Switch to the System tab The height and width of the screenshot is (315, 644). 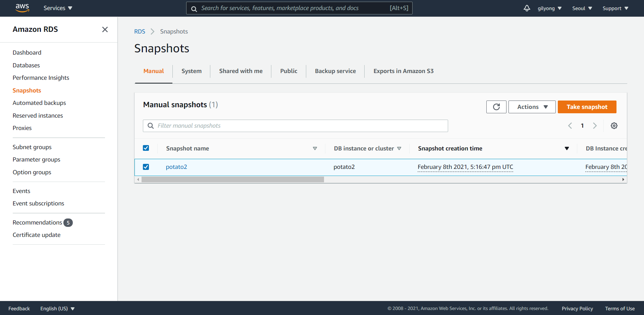coord(192,71)
